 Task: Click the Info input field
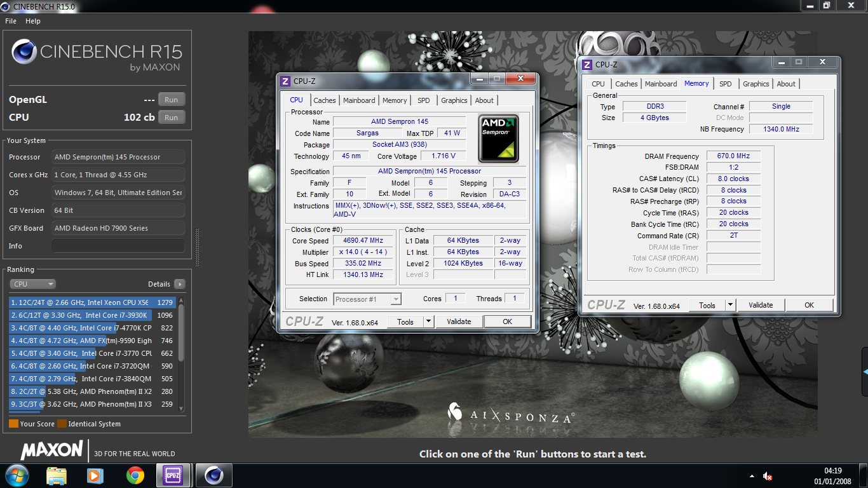click(x=118, y=246)
